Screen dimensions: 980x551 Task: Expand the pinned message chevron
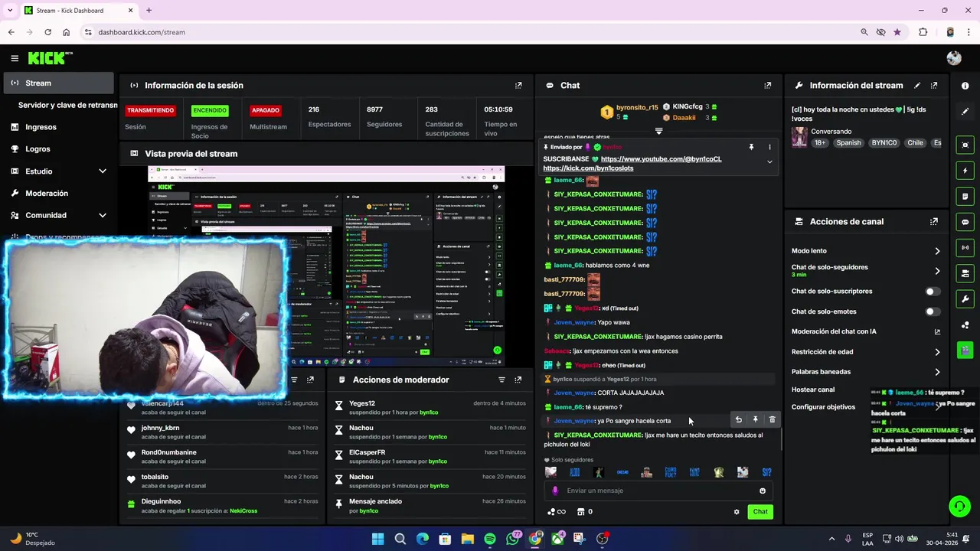(769, 162)
